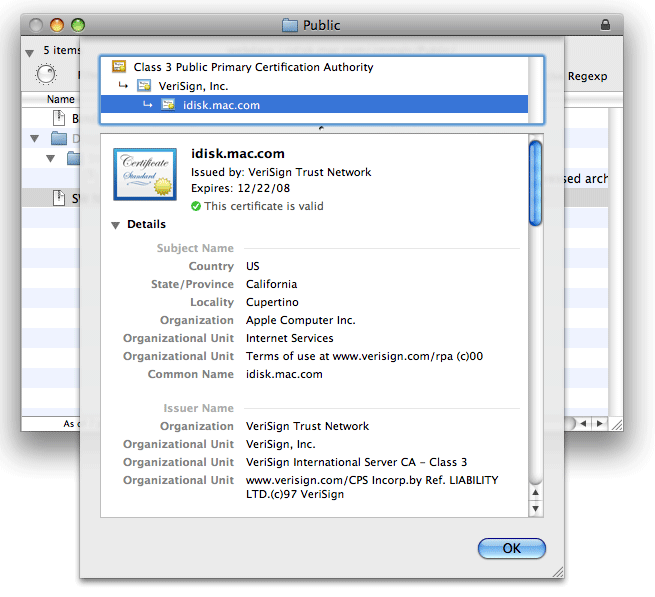Click the activity spinner icon in the toolbar

click(x=46, y=74)
